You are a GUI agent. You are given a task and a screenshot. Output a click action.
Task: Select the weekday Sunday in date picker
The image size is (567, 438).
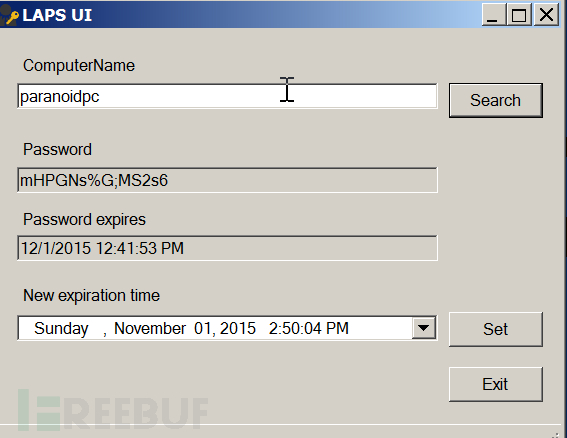pyautogui.click(x=61, y=328)
